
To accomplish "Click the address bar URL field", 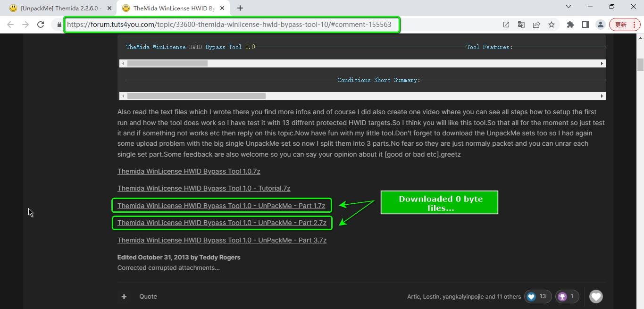I will coord(229,25).
